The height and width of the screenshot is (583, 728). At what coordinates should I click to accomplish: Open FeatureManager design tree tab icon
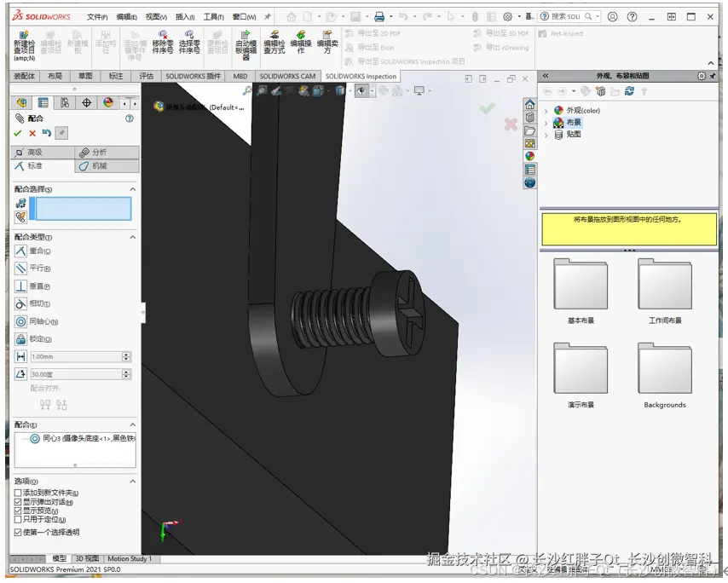point(21,102)
